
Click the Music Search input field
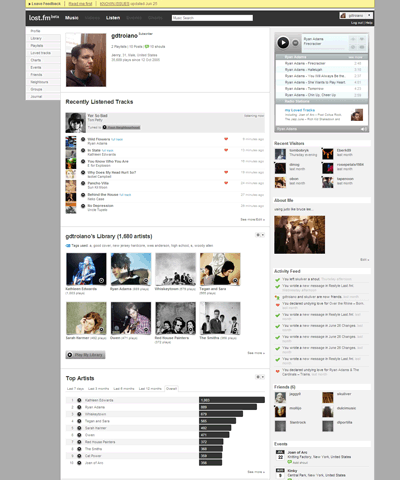coord(212,18)
